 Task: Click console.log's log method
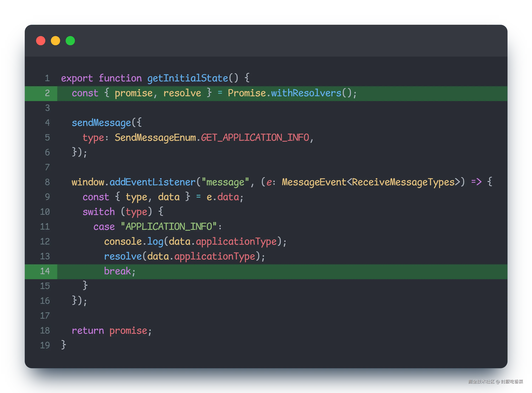pyautogui.click(x=155, y=242)
